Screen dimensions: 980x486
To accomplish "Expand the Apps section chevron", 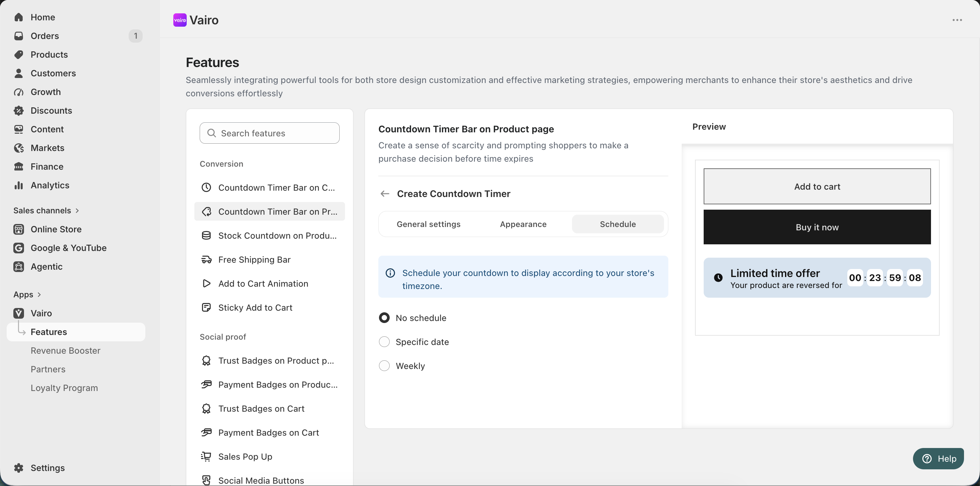I will 39,295.
